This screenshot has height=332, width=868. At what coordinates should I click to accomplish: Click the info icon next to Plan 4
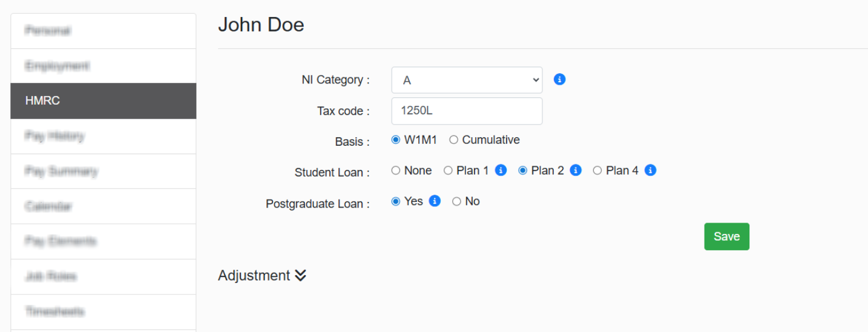pyautogui.click(x=650, y=171)
